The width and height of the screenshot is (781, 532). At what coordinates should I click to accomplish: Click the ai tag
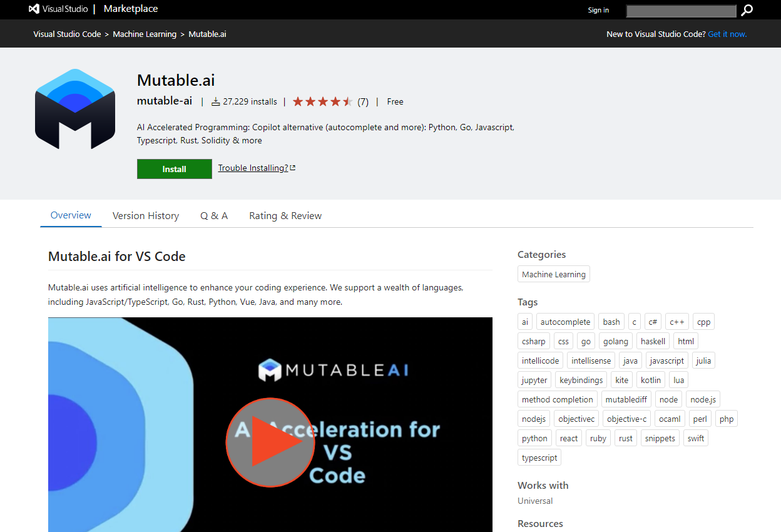click(x=525, y=322)
